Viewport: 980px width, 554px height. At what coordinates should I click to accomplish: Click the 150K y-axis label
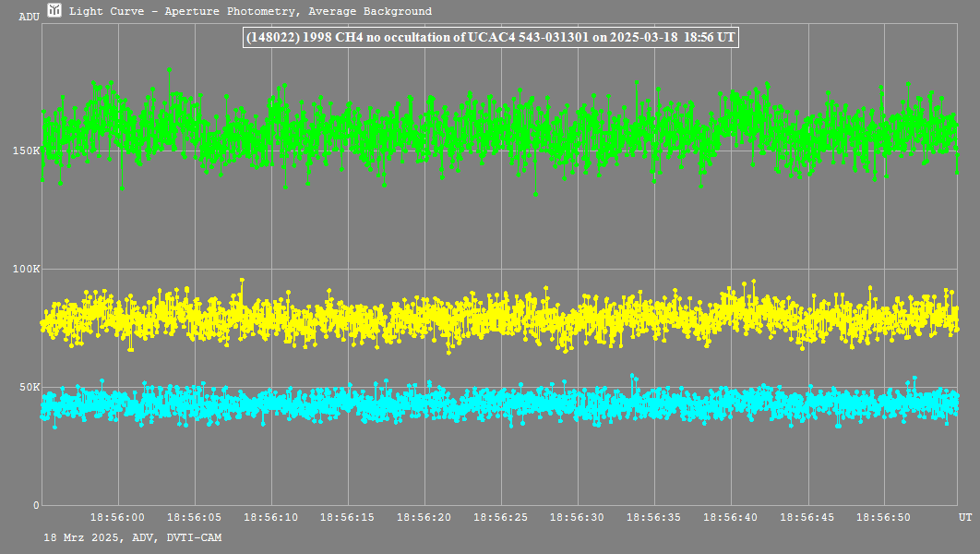click(29, 151)
